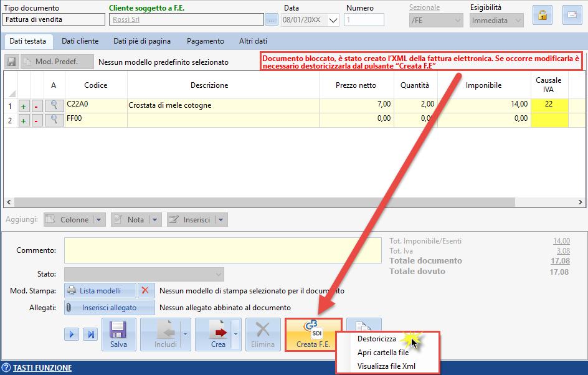Expand the Colonne dropdown arrow
This screenshot has height=375, width=588.
[99, 220]
